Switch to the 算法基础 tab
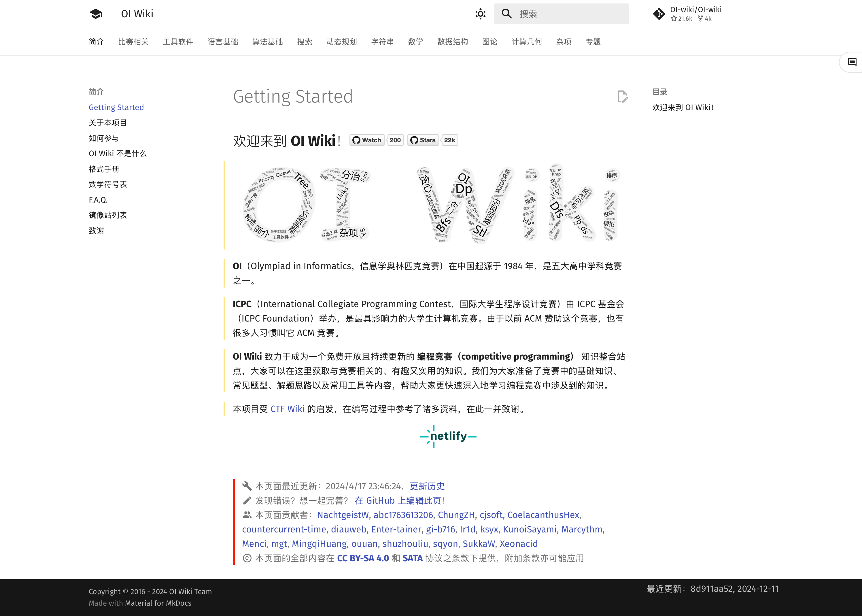 coord(267,42)
